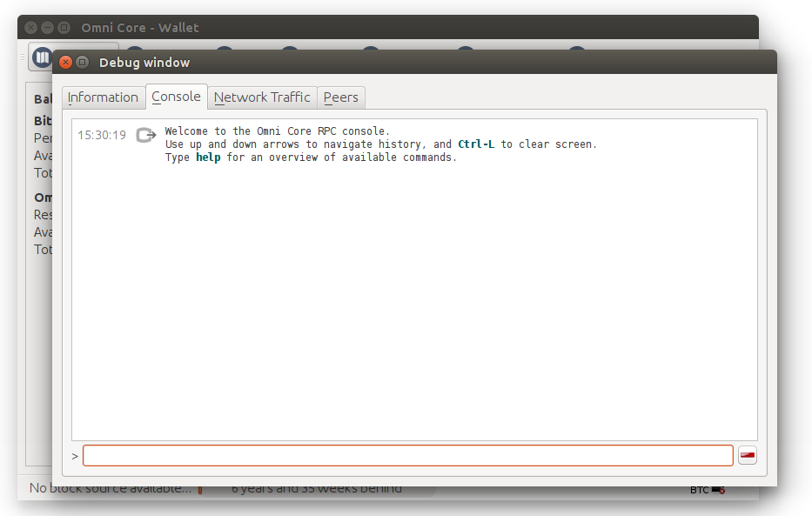Click the network connection status icon
The width and height of the screenshot is (812, 516).
click(x=718, y=490)
